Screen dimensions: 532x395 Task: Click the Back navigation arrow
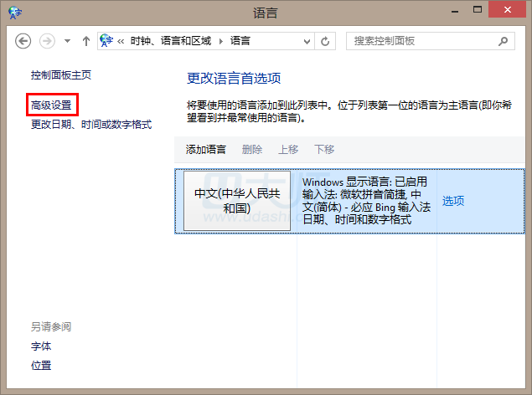coord(23,41)
